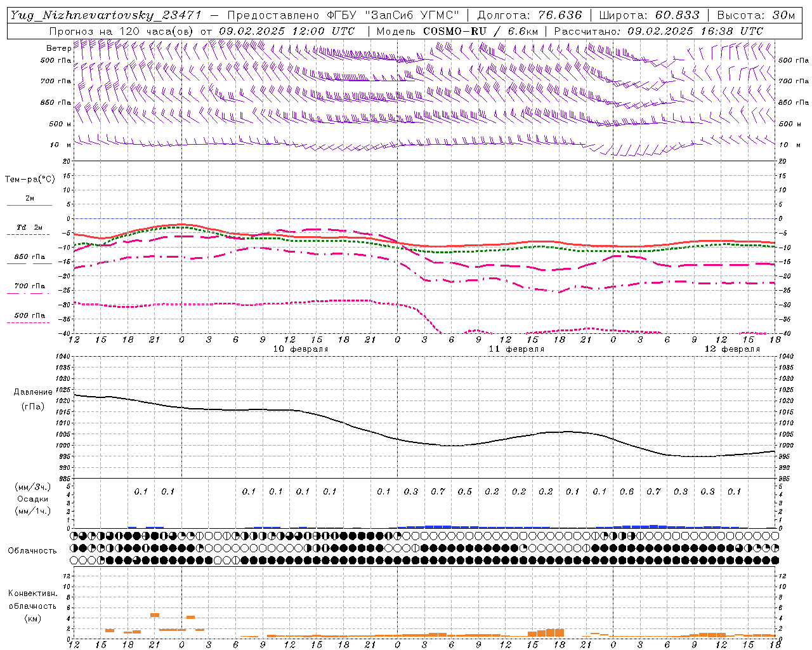Viewport: 812px width, 650px height.
Task: Select the text Предоставлено ФГБУ "ЗапСиб УГМС"
Action: pyautogui.click(x=343, y=15)
